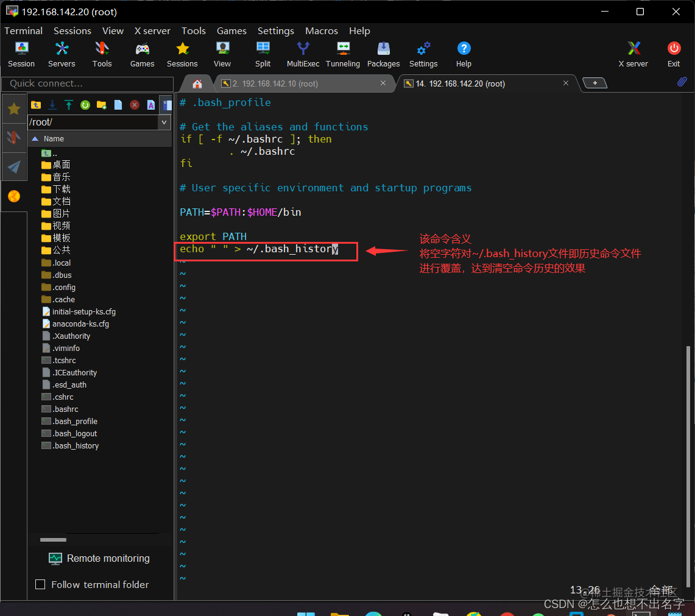Viewport: 695px width, 616px height.
Task: Open the Sessions star toolbar icon
Action: pyautogui.click(x=182, y=54)
